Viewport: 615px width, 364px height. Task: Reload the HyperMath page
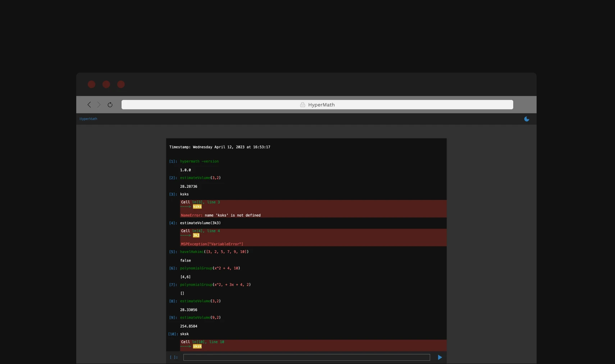110,105
